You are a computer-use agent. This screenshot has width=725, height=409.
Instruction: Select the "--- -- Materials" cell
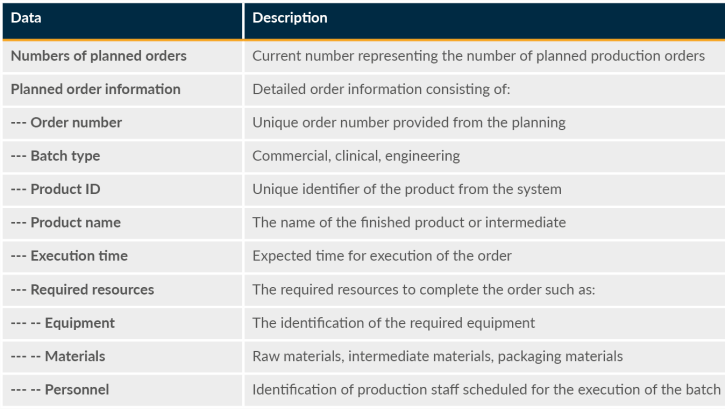pos(58,356)
